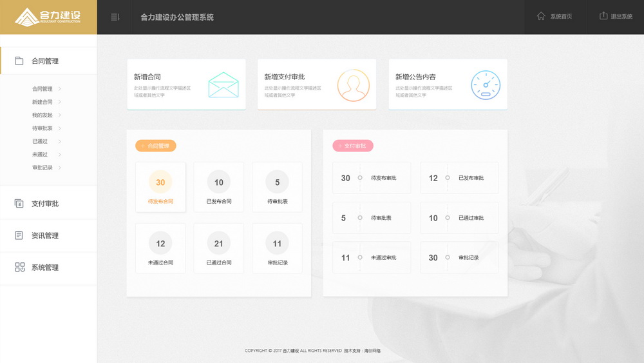This screenshot has height=363, width=644.
Task: Click the orange 合同管理 tag button
Action: pyautogui.click(x=156, y=146)
